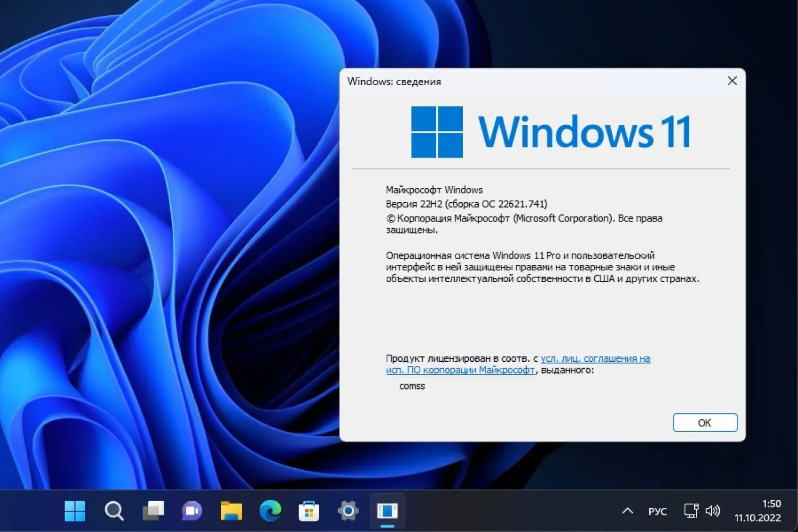Click the 'comss' licensee name
Viewport: 798px width, 532px height.
point(412,386)
